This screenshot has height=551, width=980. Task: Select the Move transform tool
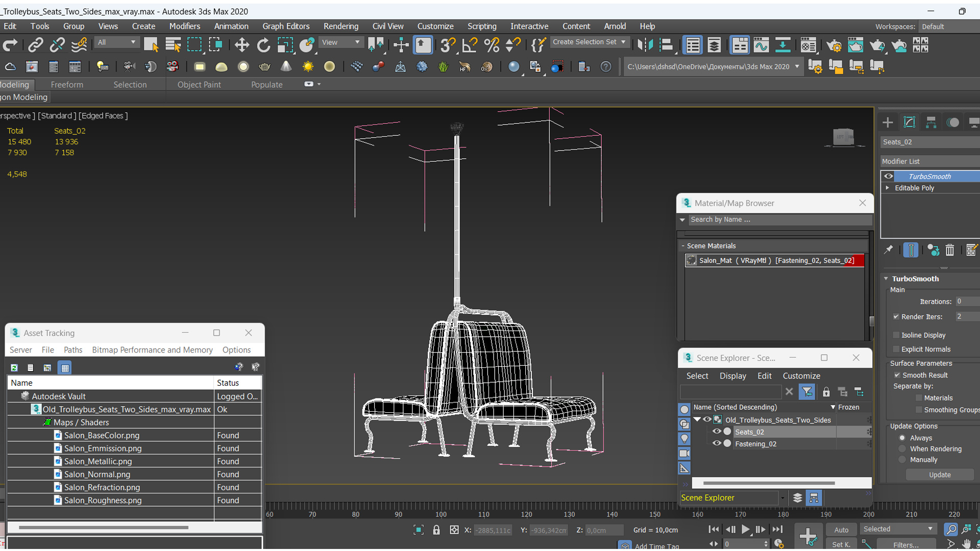coord(241,45)
